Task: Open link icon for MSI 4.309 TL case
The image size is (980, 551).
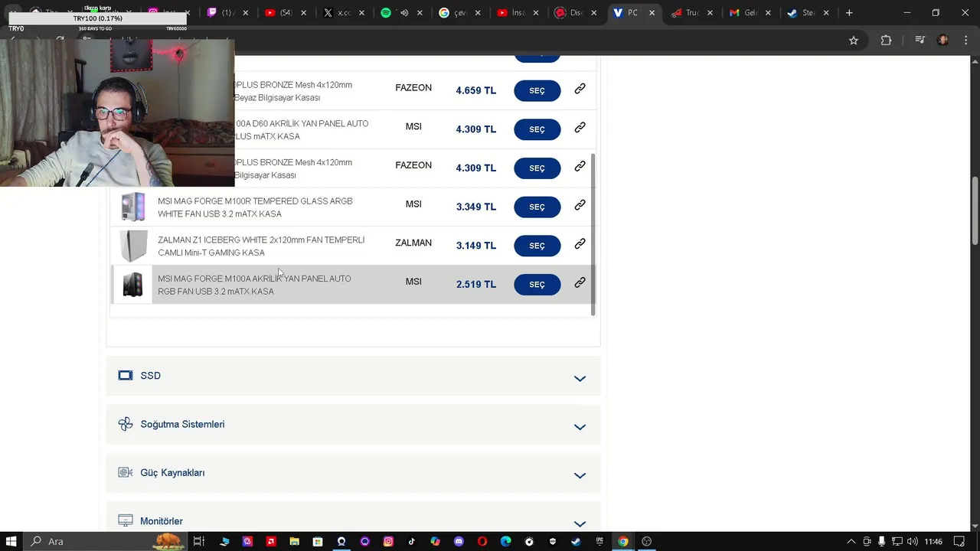Action: tap(580, 127)
